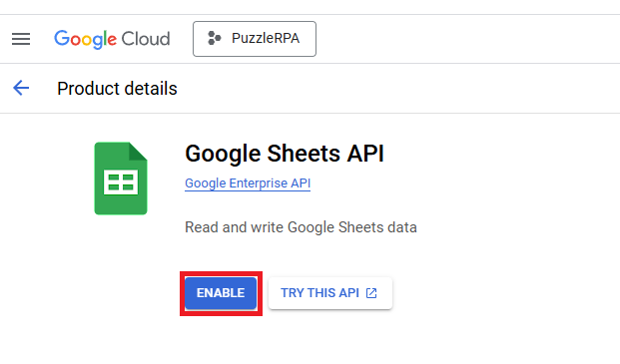
Task: Click the Google Sheets API title
Action: (x=285, y=154)
